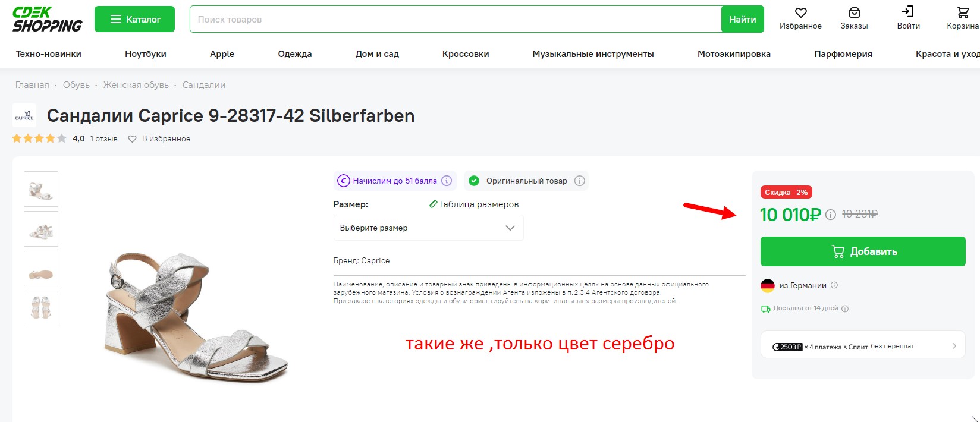Viewport: 980px width, 422px height.
Task: Open the Выберите размер dropdown
Action: click(x=428, y=228)
